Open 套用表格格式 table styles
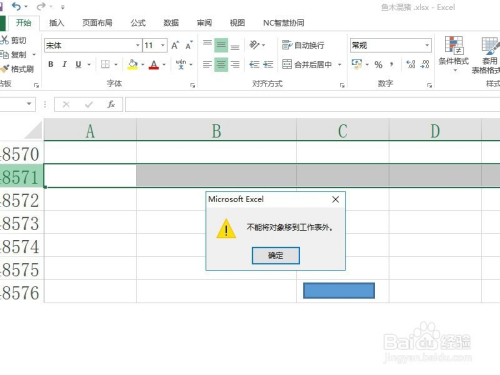The height and width of the screenshot is (375, 500). tap(487, 55)
